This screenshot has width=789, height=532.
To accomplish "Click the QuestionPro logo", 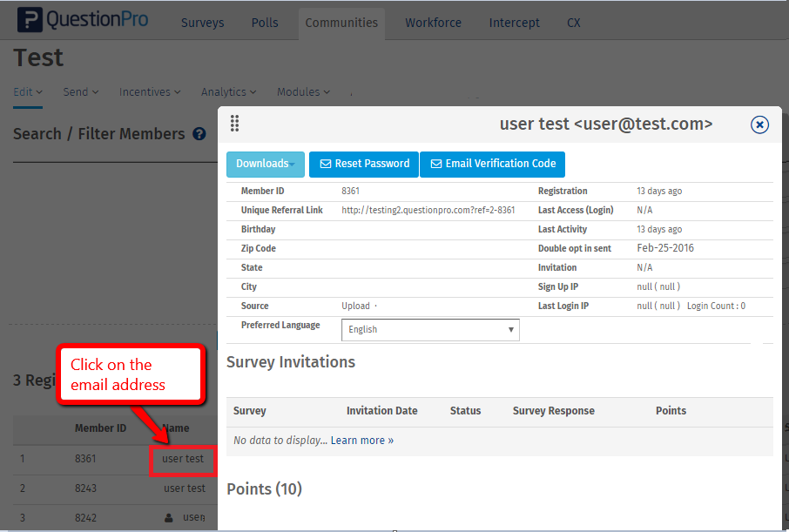I will 83,20.
